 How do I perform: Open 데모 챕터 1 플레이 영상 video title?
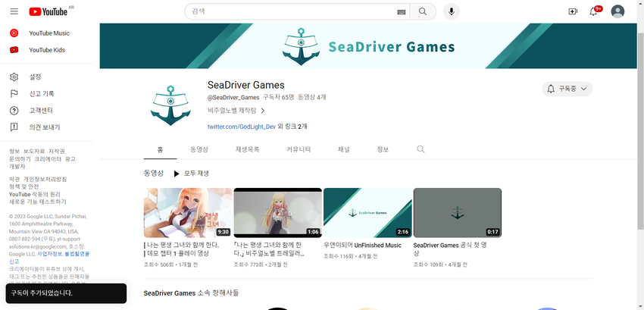(182, 249)
